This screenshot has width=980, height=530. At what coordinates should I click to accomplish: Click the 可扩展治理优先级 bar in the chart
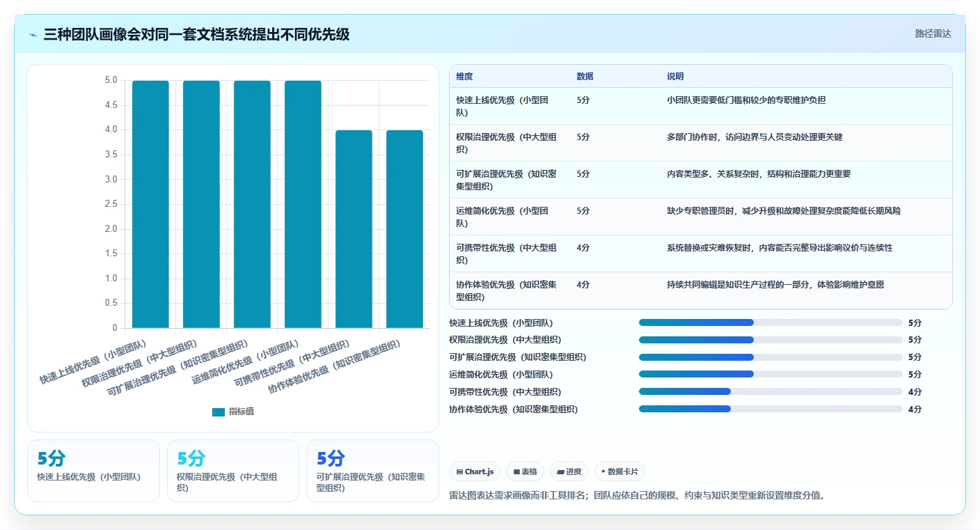tap(252, 204)
